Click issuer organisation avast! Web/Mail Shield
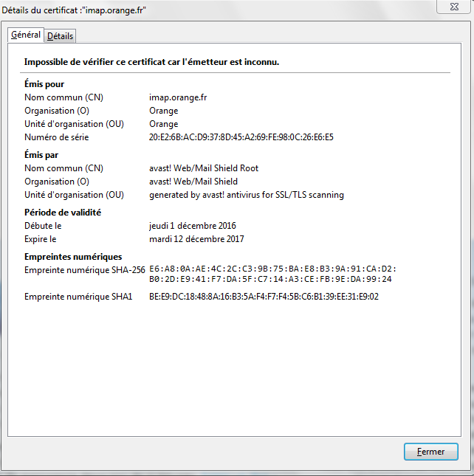Viewport: 474px width, 476px height. click(x=193, y=182)
